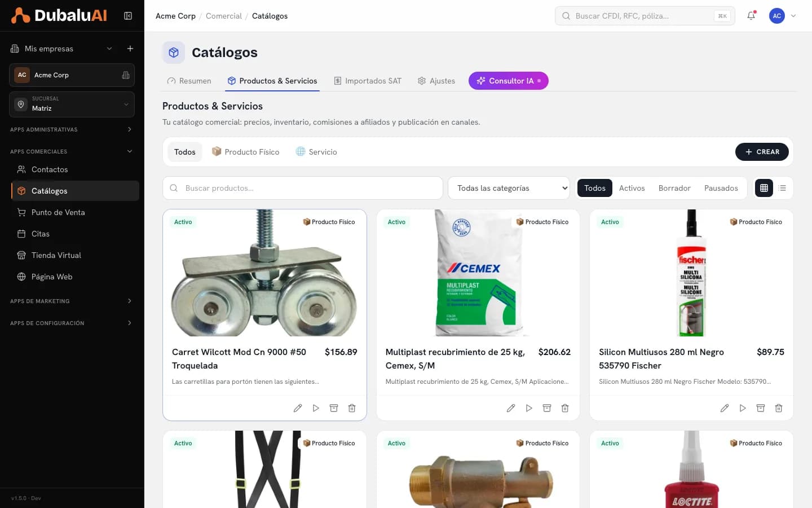Expand Apps de Marketing section
812x508 pixels.
coord(72,301)
